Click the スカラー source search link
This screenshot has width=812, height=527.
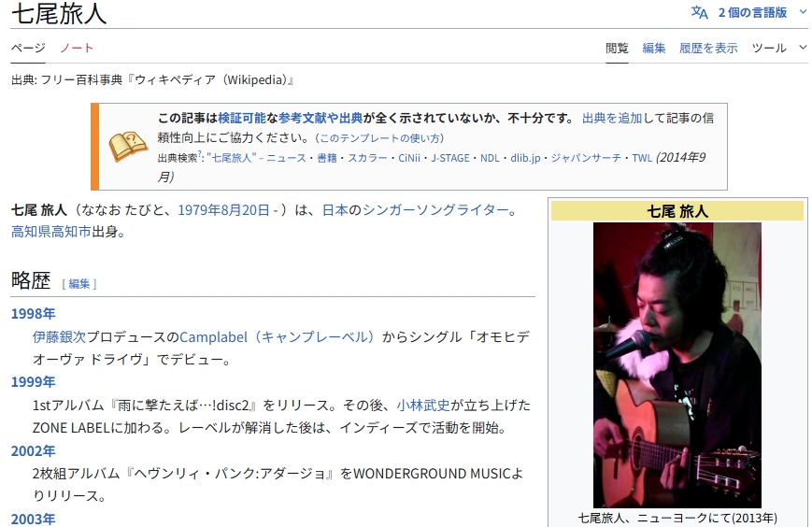pos(367,158)
